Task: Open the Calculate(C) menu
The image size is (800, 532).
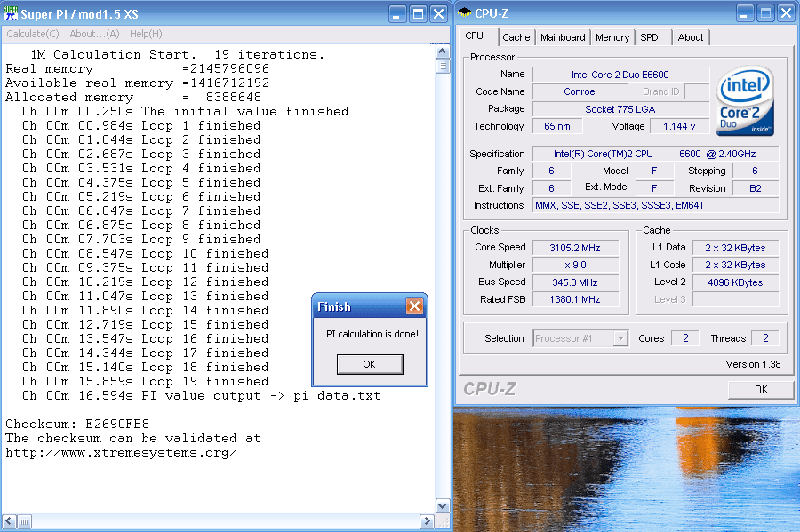Action: [33, 34]
